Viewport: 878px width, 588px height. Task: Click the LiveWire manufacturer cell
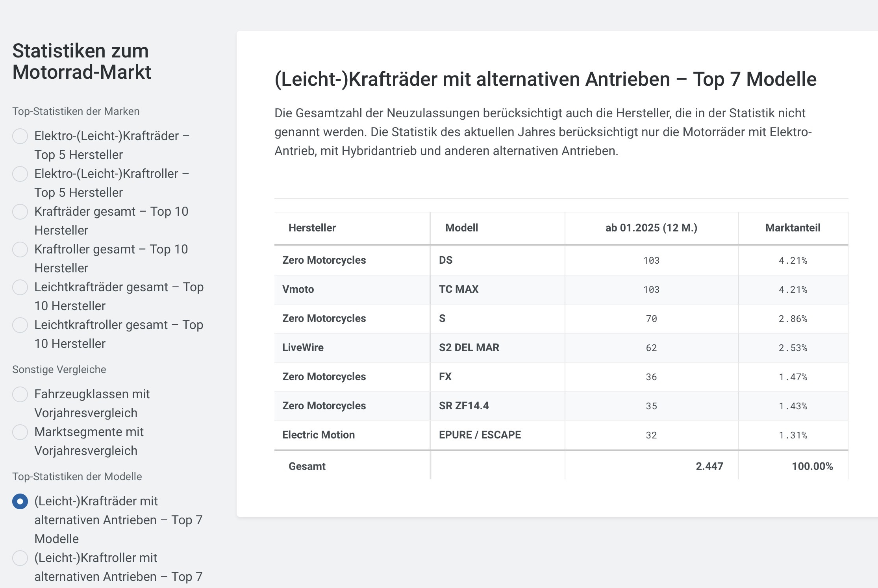pyautogui.click(x=303, y=348)
